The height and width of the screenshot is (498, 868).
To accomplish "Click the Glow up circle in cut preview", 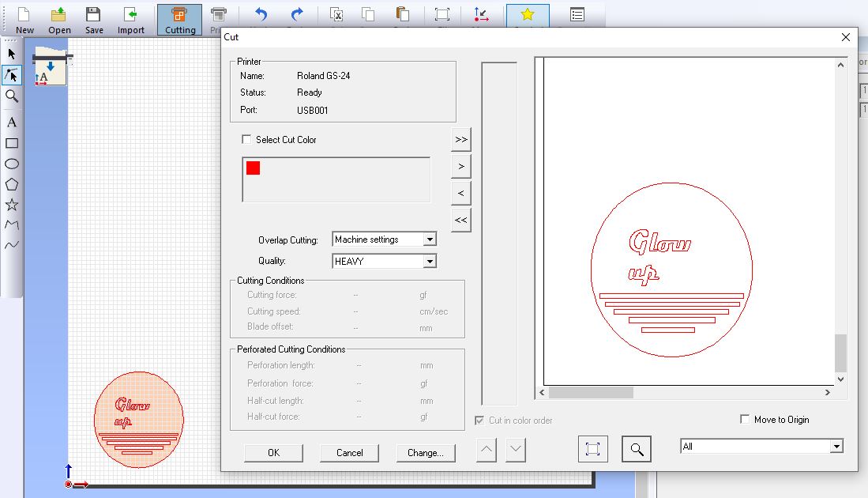I will click(x=671, y=270).
